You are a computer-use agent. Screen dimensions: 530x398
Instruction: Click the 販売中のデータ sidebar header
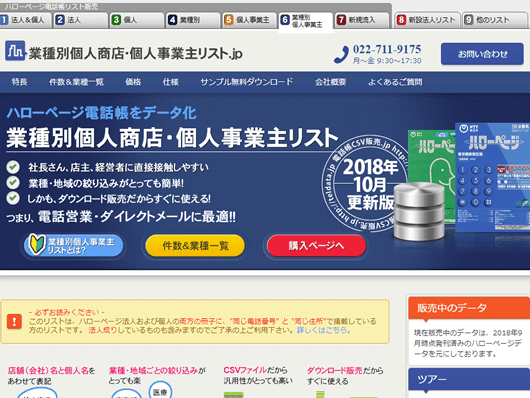[469, 308]
